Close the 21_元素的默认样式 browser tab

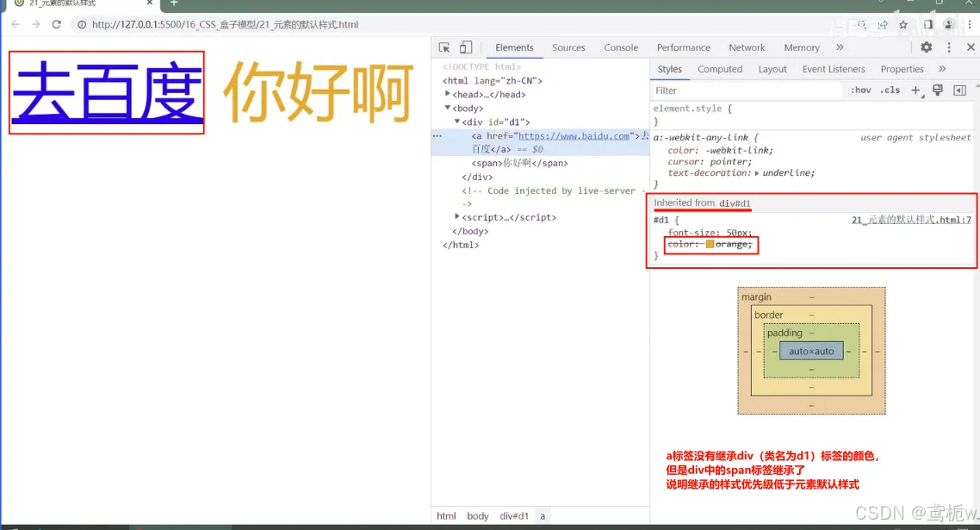[149, 3]
